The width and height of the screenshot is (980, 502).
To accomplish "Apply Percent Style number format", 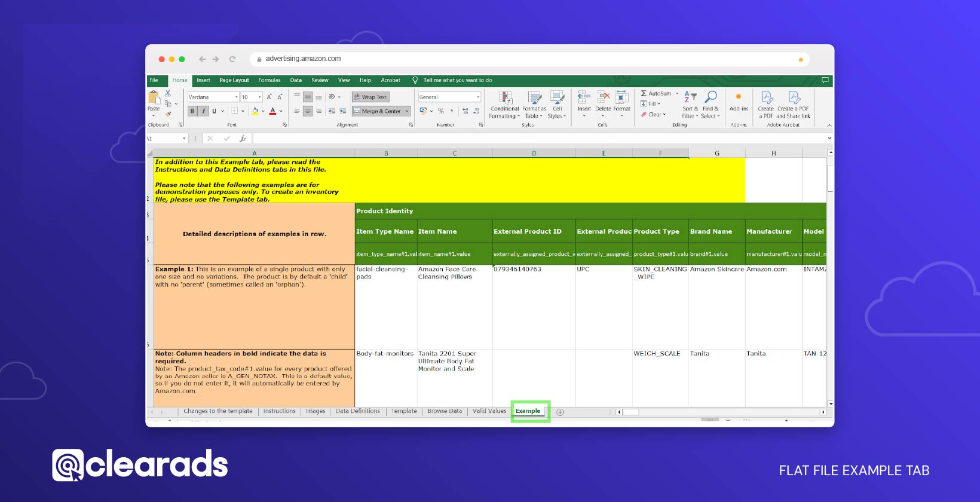I will tap(441, 111).
